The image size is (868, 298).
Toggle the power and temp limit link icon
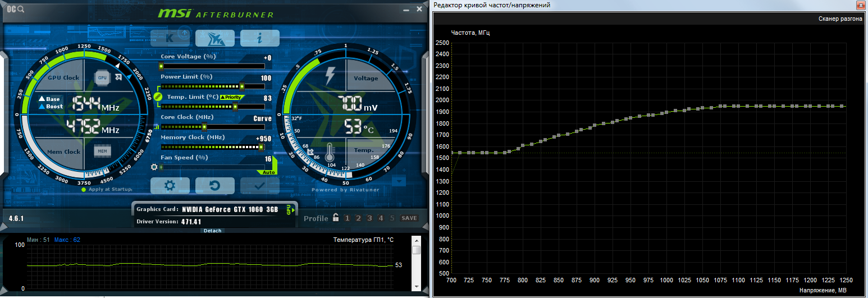[x=158, y=97]
